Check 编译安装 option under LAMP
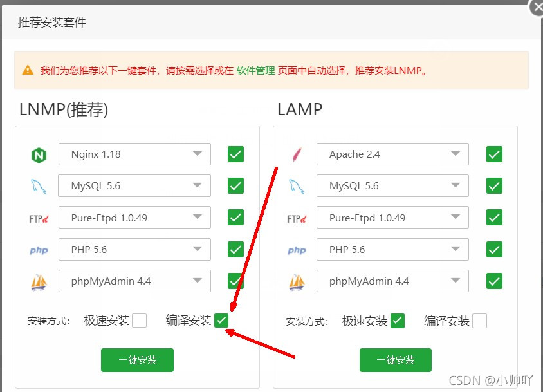Viewport: 543px width, 392px height. coord(479,321)
